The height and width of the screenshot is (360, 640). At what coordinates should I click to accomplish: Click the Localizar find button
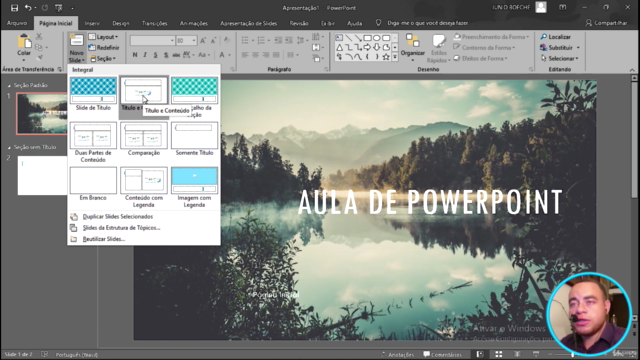(556, 37)
